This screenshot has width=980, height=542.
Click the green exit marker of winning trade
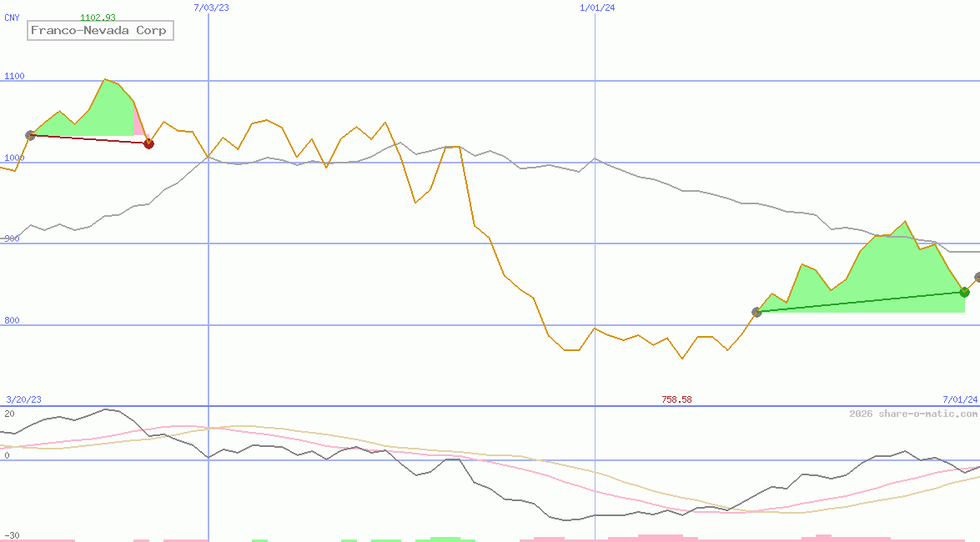(x=964, y=292)
